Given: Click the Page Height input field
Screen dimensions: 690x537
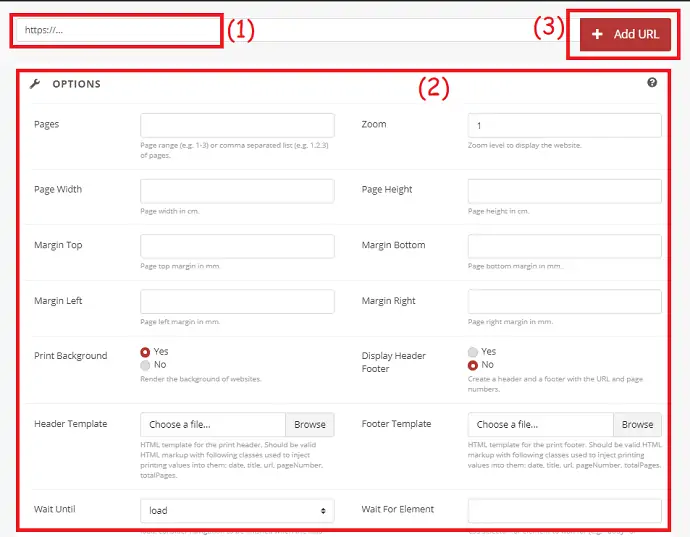Looking at the screenshot, I should click(564, 191).
